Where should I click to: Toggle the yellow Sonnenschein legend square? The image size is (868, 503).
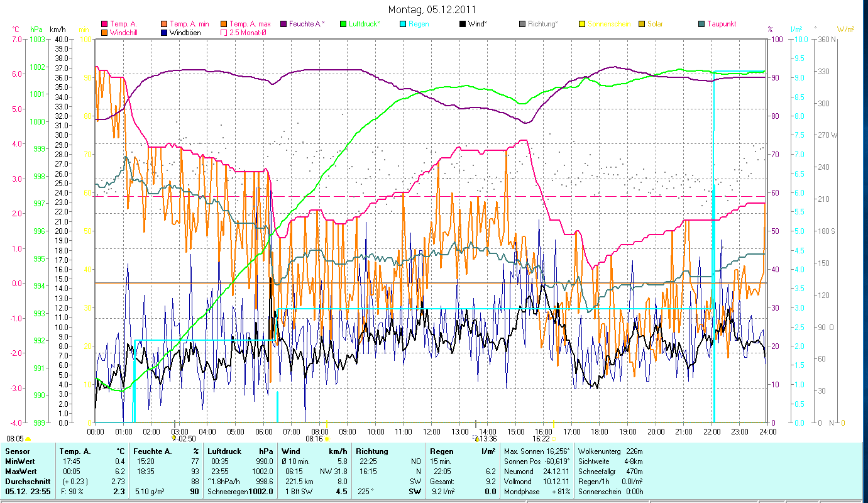pyautogui.click(x=582, y=25)
